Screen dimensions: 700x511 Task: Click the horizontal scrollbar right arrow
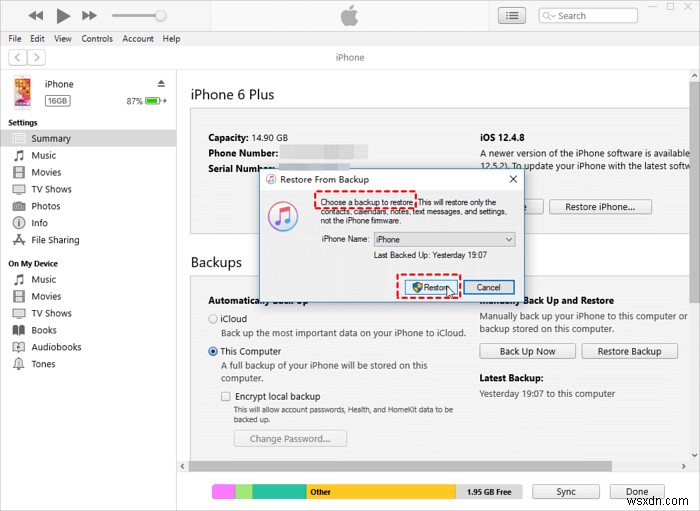pyautogui.click(x=683, y=466)
